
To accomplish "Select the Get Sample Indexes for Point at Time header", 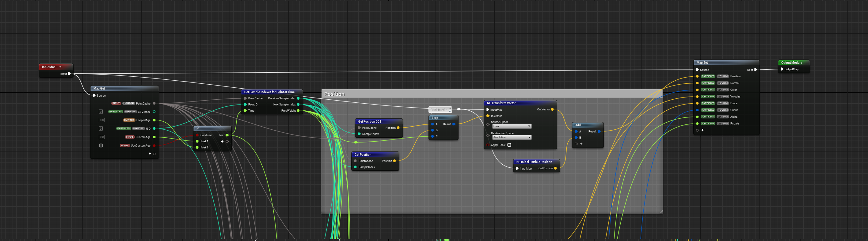I will pyautogui.click(x=269, y=92).
